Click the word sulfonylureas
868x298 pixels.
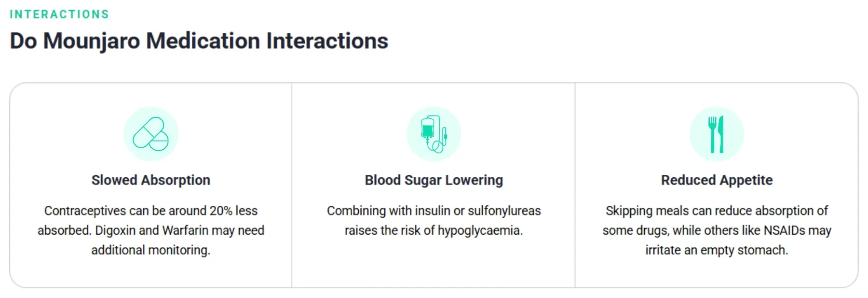coord(504,211)
